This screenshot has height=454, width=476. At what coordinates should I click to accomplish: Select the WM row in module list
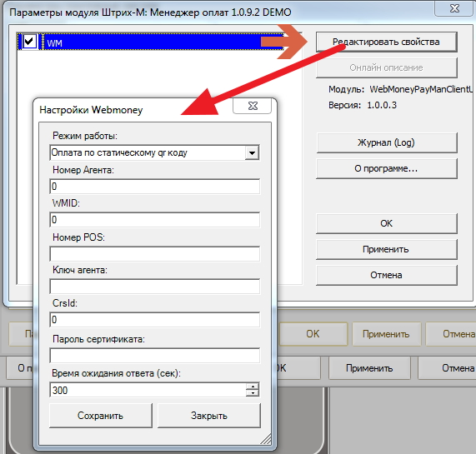tap(151, 42)
